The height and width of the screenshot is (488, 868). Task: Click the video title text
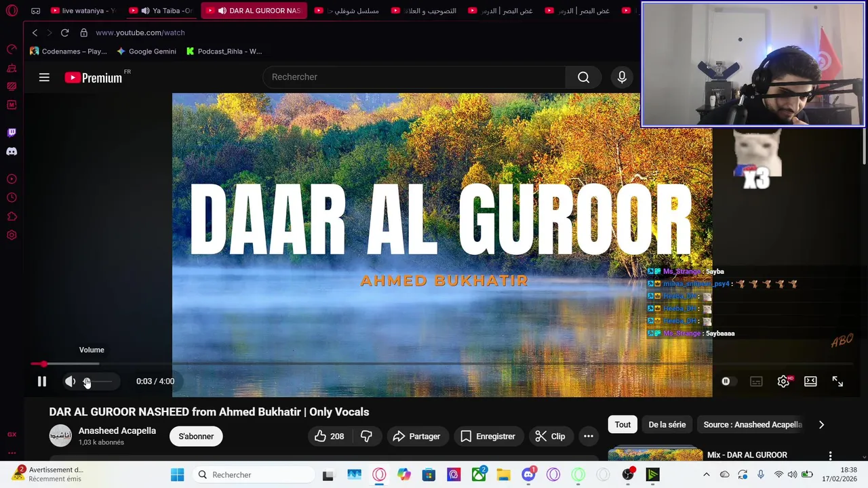point(209,412)
